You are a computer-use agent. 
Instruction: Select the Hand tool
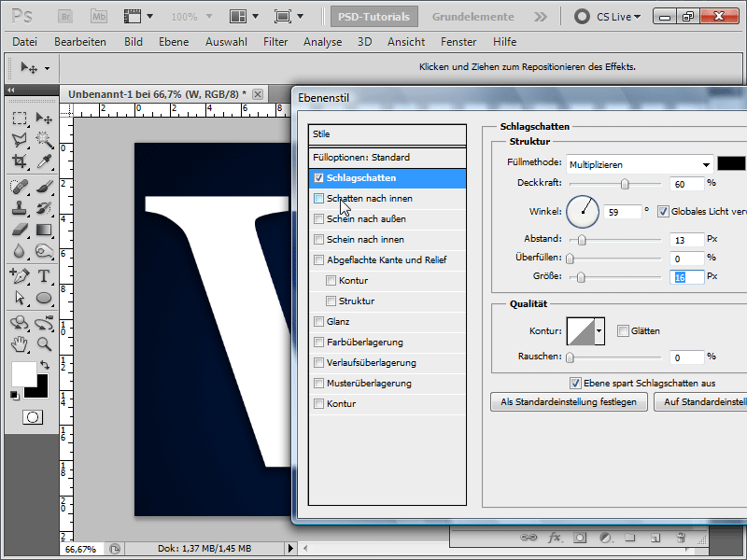[x=19, y=343]
